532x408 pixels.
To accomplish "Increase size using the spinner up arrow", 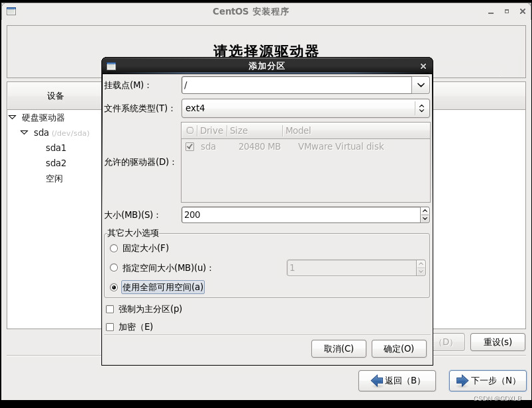I will (425, 210).
